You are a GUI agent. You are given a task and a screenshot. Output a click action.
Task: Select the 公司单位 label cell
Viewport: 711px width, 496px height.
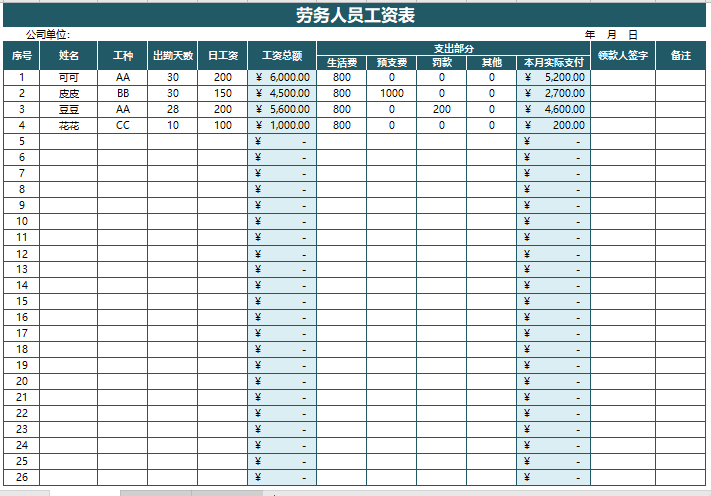48,34
